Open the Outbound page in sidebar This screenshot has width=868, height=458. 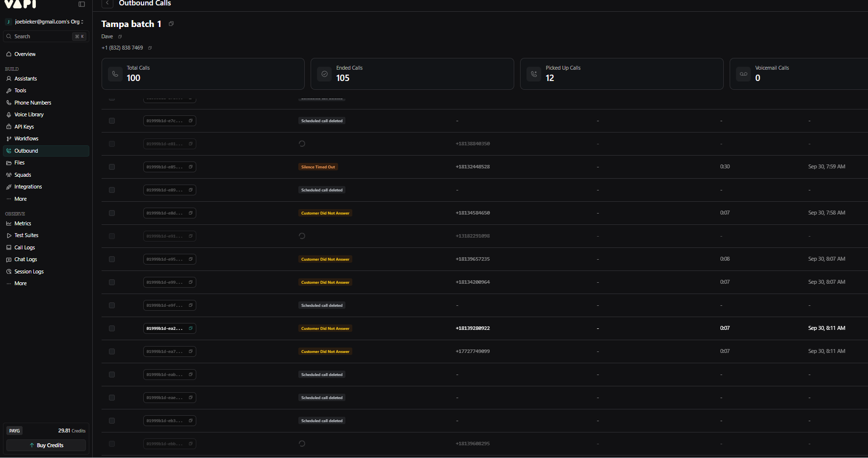tap(46, 151)
